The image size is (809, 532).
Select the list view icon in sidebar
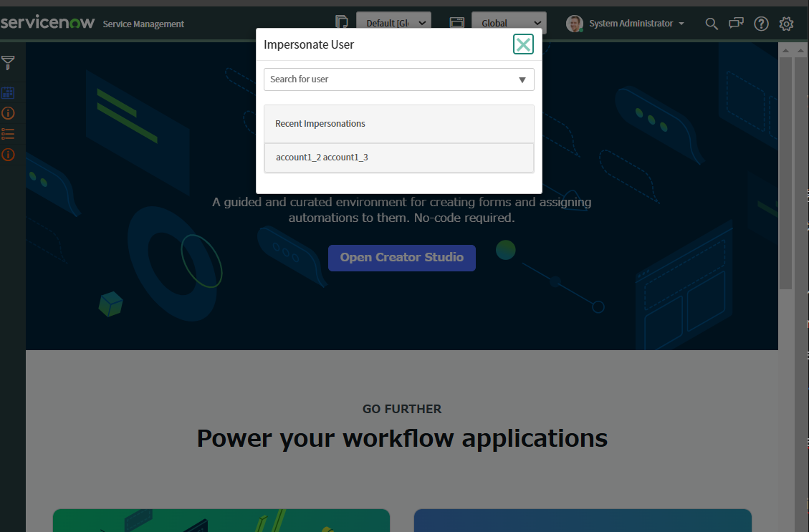point(8,133)
